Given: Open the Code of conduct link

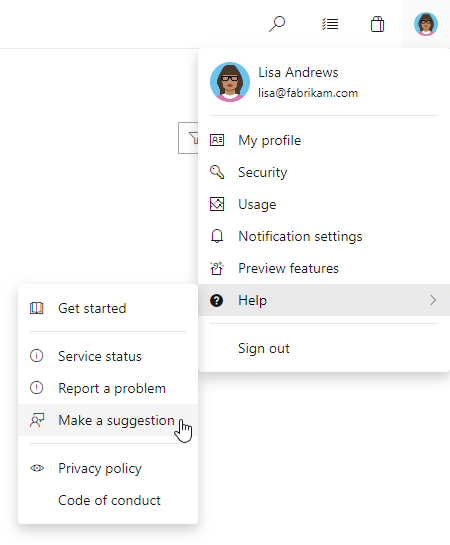Looking at the screenshot, I should coord(108,500).
